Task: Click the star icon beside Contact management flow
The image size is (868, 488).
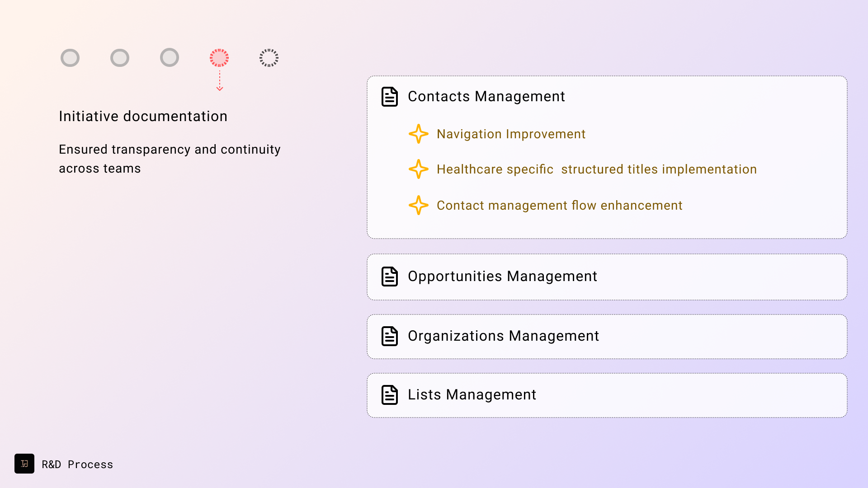Action: click(x=418, y=206)
